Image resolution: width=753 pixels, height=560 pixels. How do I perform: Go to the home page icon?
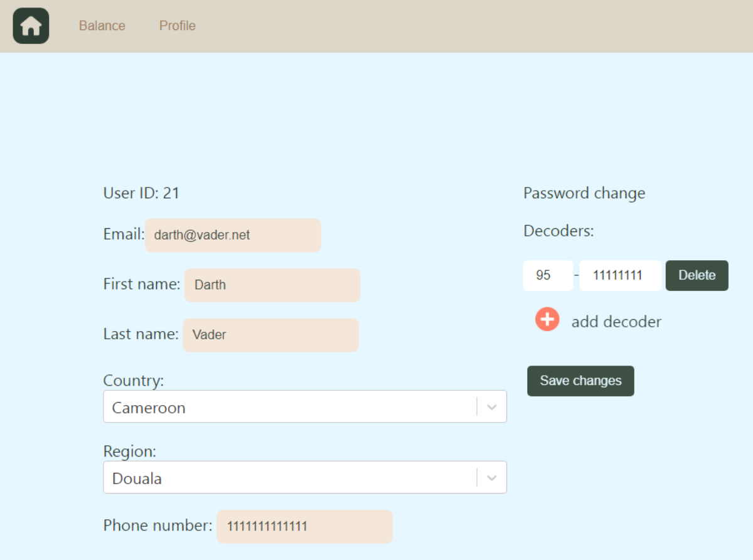[31, 26]
